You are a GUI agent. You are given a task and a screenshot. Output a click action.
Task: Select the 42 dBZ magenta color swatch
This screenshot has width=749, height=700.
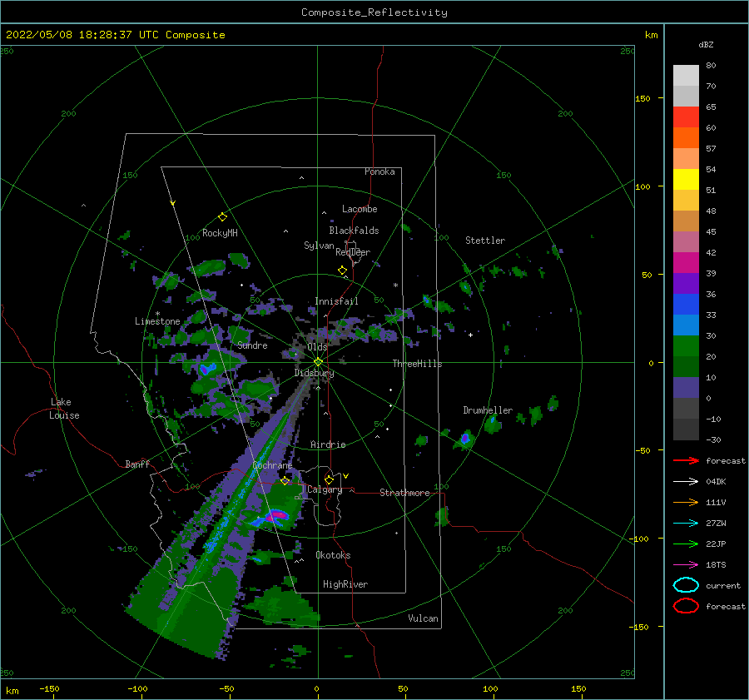(x=686, y=262)
